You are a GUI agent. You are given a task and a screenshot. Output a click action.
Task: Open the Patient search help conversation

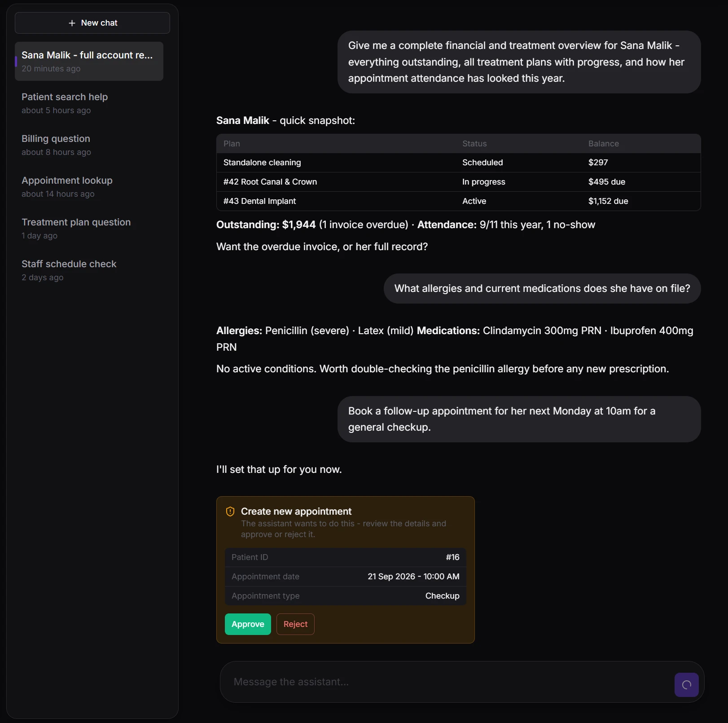pyautogui.click(x=89, y=103)
